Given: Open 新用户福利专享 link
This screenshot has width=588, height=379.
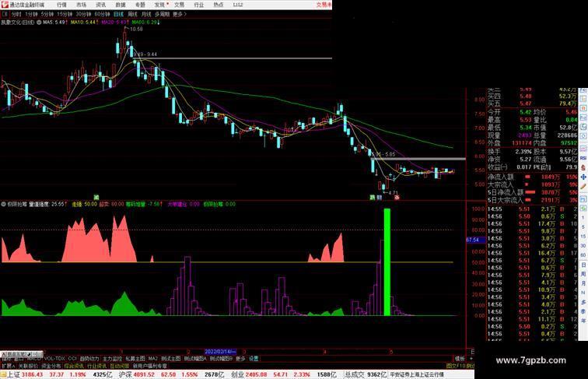Looking at the screenshot, I should [x=150, y=366].
